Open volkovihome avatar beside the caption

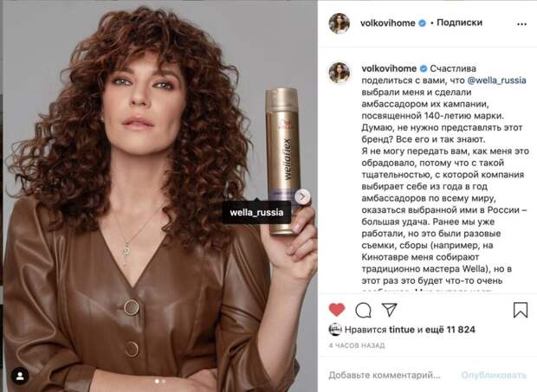[339, 73]
